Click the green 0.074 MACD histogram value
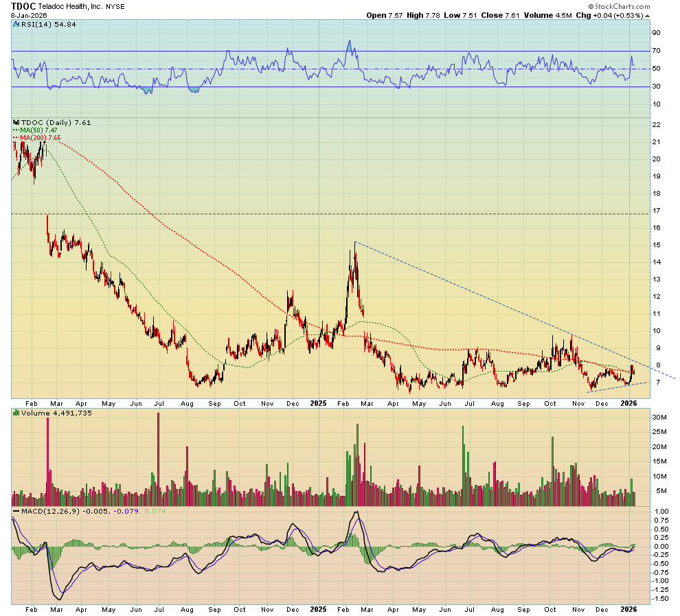 point(155,512)
